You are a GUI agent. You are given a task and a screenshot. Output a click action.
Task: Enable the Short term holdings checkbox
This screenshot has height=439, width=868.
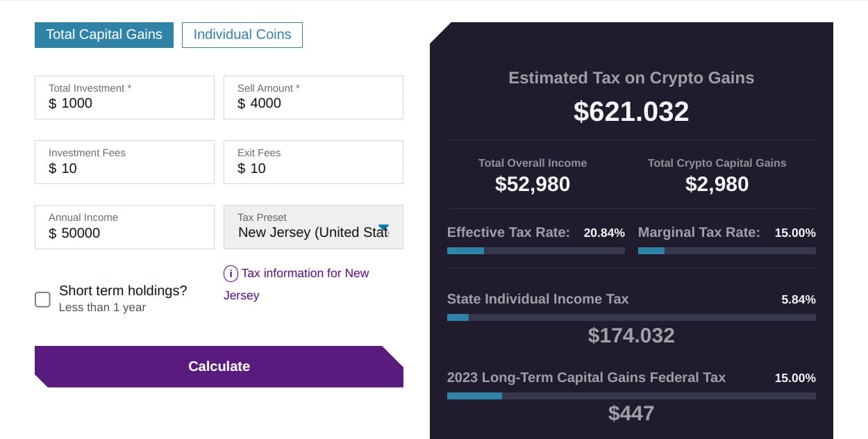[43, 299]
